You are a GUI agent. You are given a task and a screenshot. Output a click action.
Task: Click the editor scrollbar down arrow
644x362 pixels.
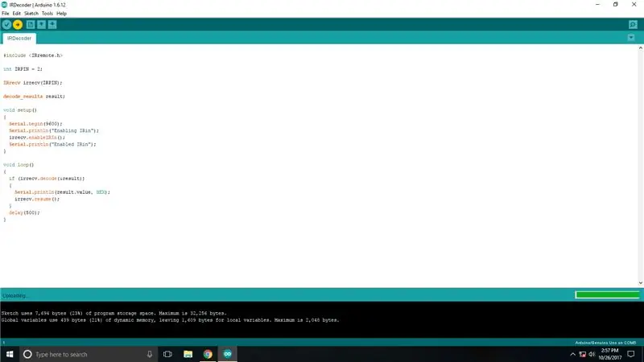pos(641,283)
